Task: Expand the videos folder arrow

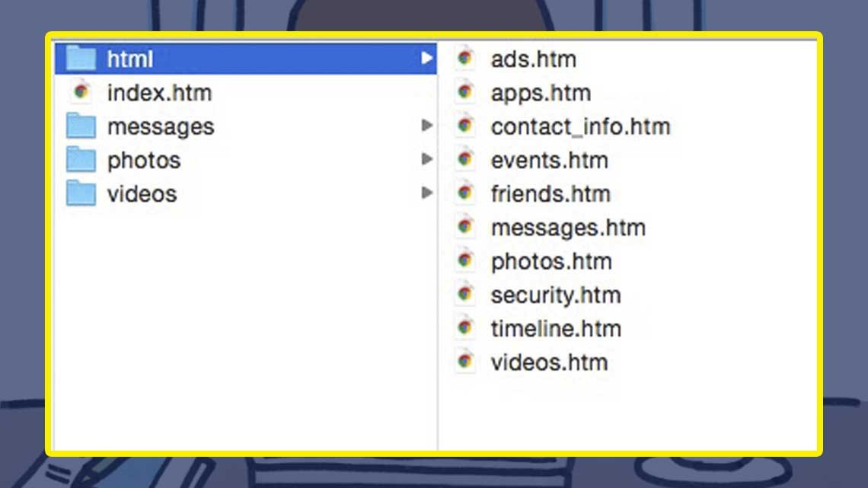Action: tap(427, 193)
